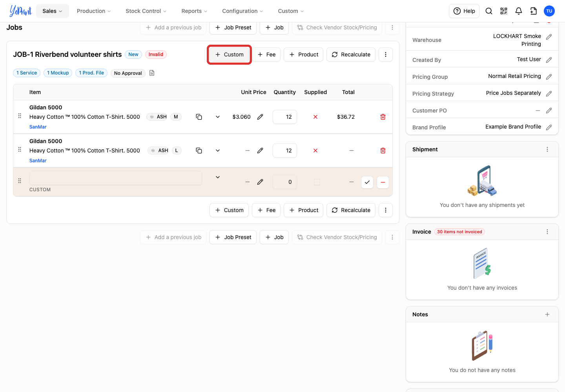Delete the ASH M Gildan 5000 row
This screenshot has height=392, width=565.
tap(383, 117)
